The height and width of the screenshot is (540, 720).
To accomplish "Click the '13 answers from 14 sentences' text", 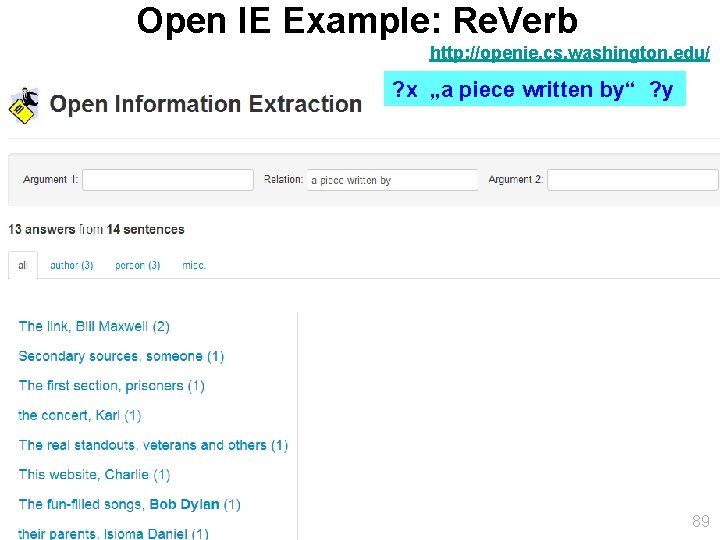I will click(96, 229).
